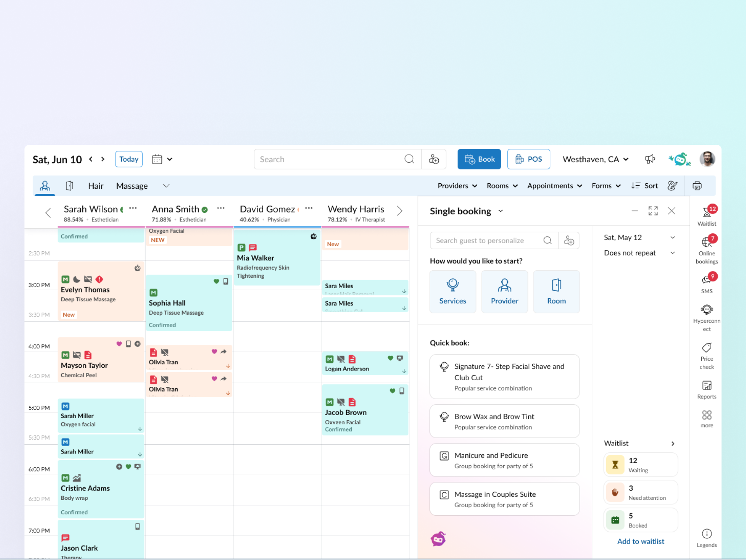
Task: Go to previous day arrow
Action: tap(91, 159)
